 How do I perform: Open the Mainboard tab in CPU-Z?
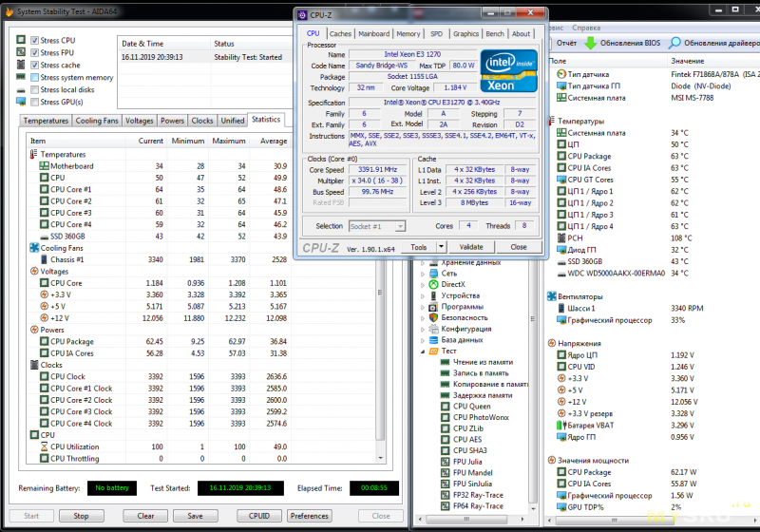(x=373, y=33)
